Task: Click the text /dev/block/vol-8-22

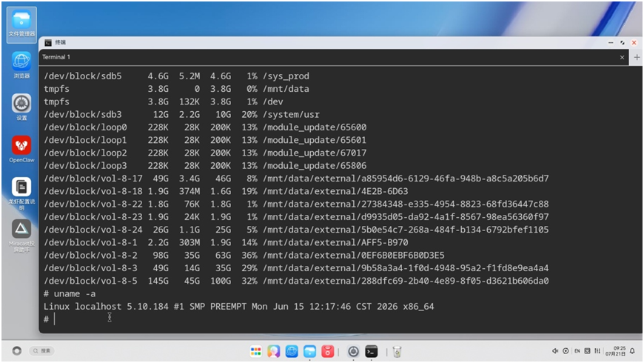Action: [93, 204]
